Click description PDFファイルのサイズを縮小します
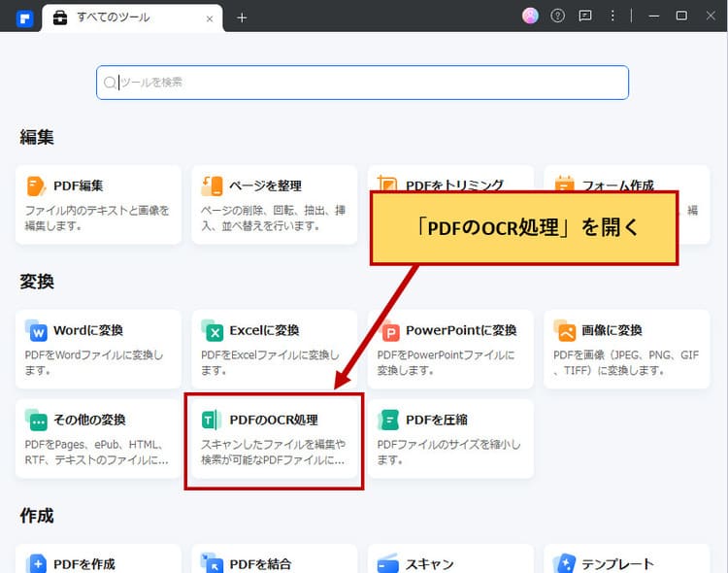Screen dimensions: 728x573 449,453
